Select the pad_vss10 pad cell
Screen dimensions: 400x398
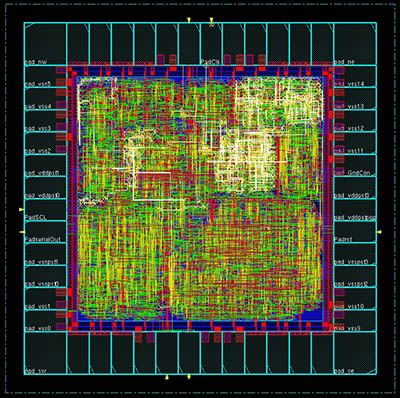coord(355,299)
